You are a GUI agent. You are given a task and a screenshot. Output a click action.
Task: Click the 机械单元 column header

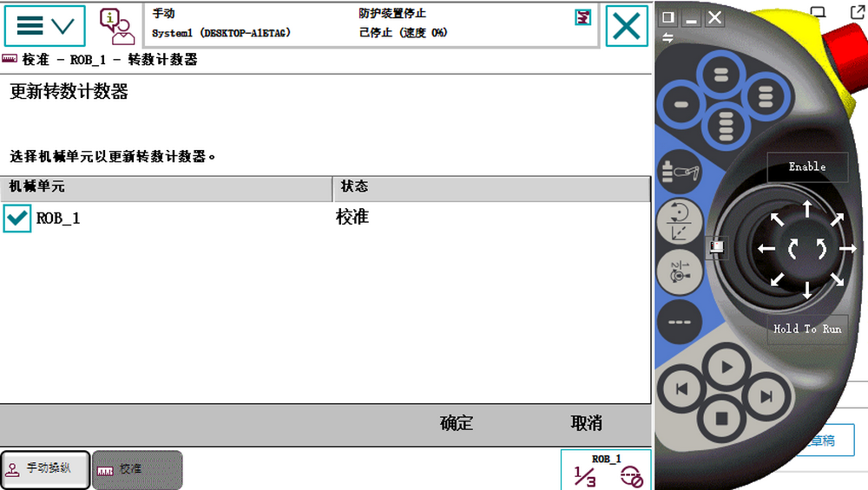(x=166, y=188)
